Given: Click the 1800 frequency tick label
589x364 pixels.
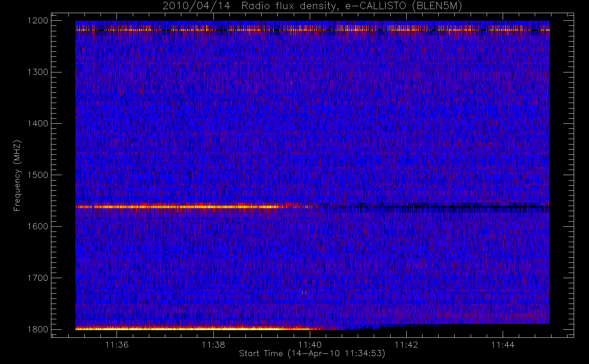Looking at the screenshot, I should 38,329.
